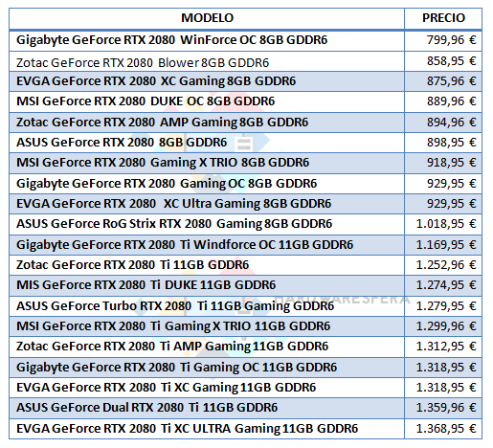Click the 929,95 € price for EVGA XC Ultra
This screenshot has height=448, width=493.
click(443, 204)
